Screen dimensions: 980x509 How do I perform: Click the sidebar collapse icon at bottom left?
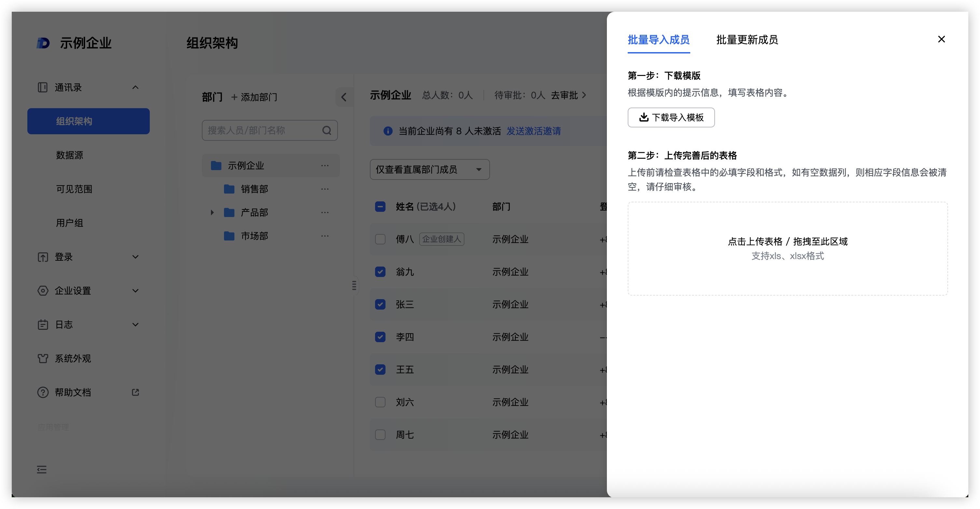42,469
